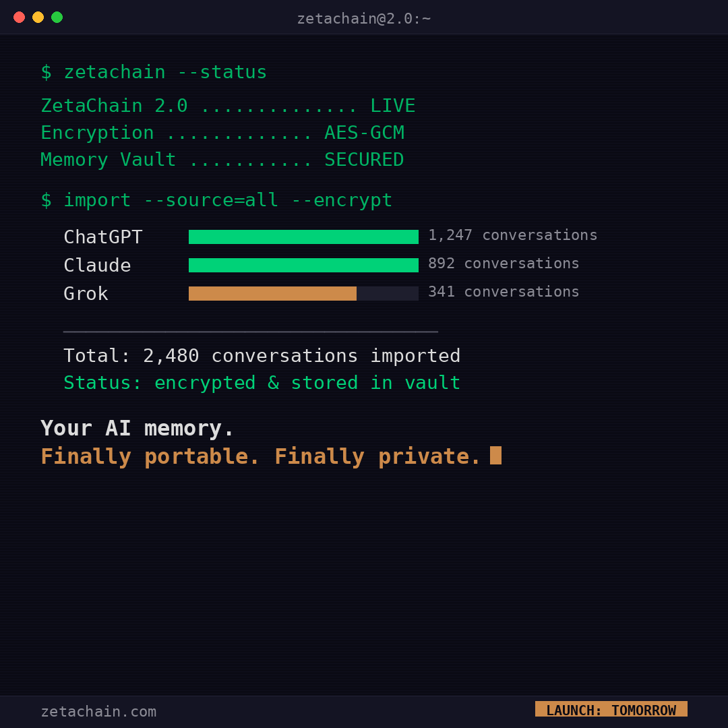Select the Claude source label
728x728 pixels.
[x=97, y=265]
